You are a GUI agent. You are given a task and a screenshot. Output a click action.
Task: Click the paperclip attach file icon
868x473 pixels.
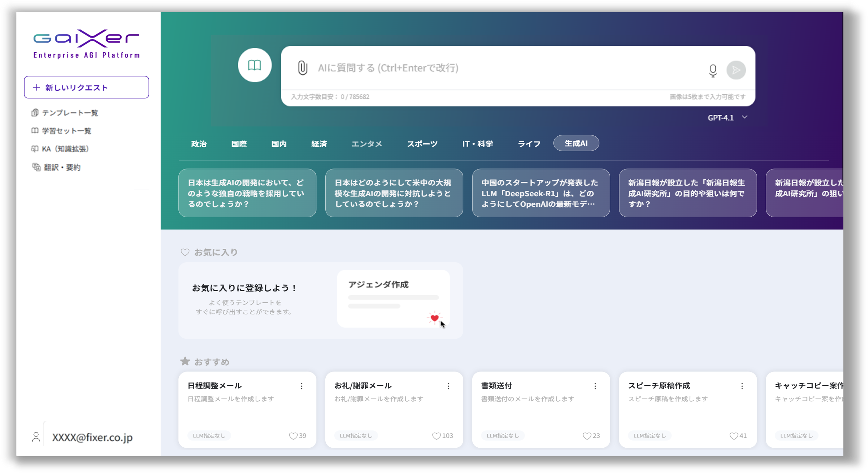(302, 68)
